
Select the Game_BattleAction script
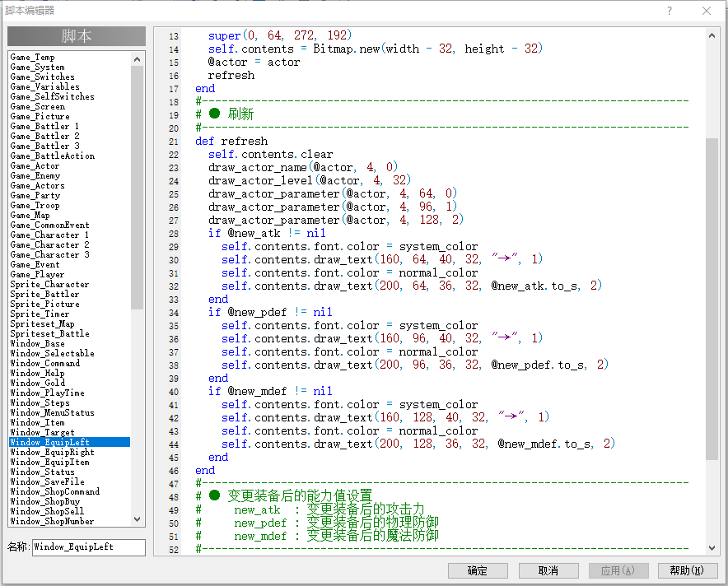[x=70, y=156]
